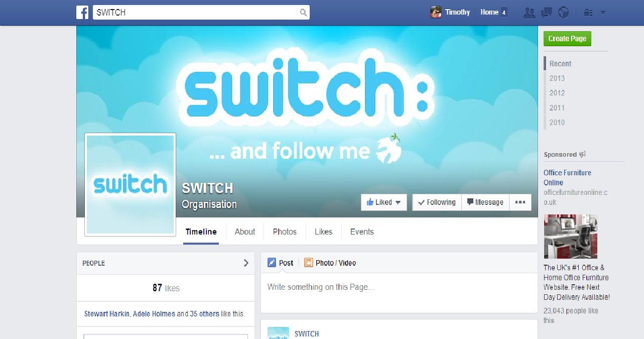Image resolution: width=644 pixels, height=339 pixels.
Task: Toggle the Following button
Action: tap(437, 202)
